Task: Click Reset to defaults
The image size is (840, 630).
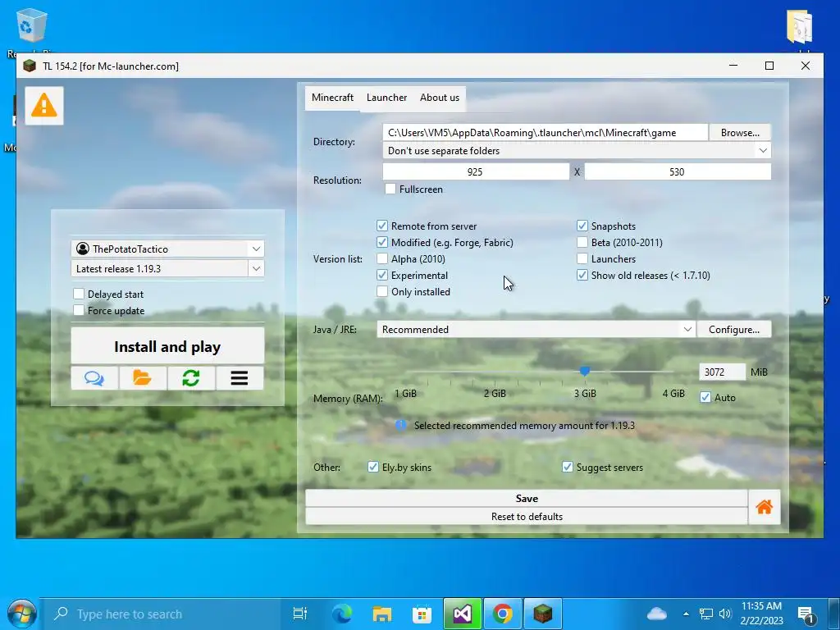Action: click(x=527, y=517)
